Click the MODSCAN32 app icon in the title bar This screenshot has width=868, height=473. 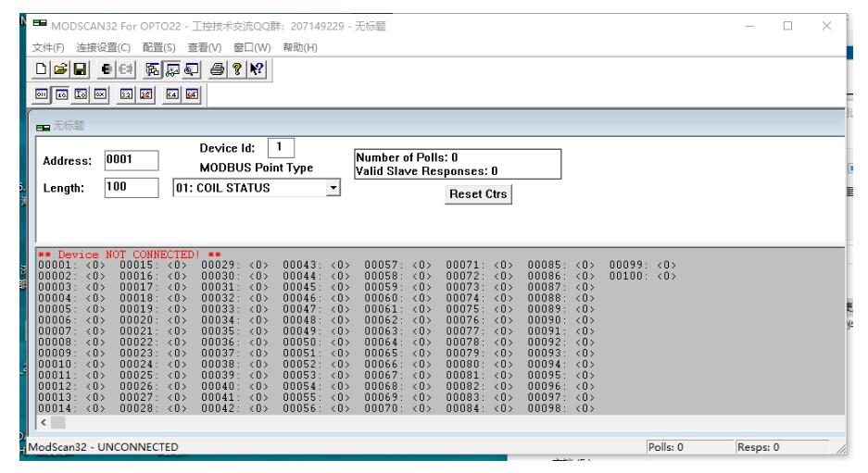pyautogui.click(x=40, y=24)
